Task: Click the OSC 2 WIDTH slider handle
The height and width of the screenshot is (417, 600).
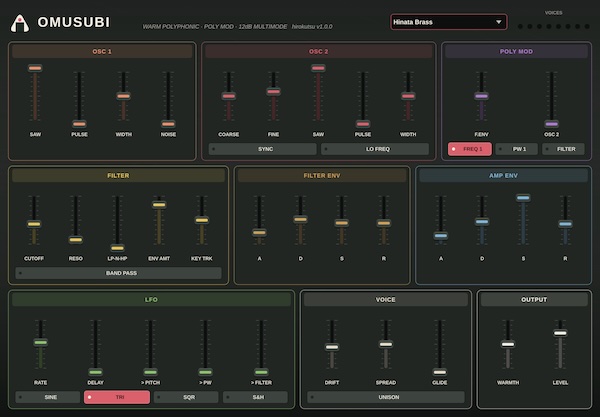Action: click(x=408, y=96)
